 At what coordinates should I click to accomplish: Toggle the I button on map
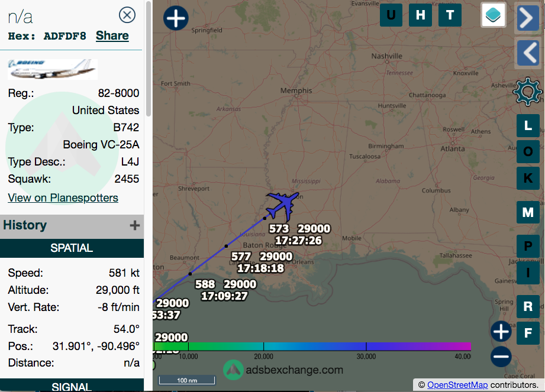528,273
